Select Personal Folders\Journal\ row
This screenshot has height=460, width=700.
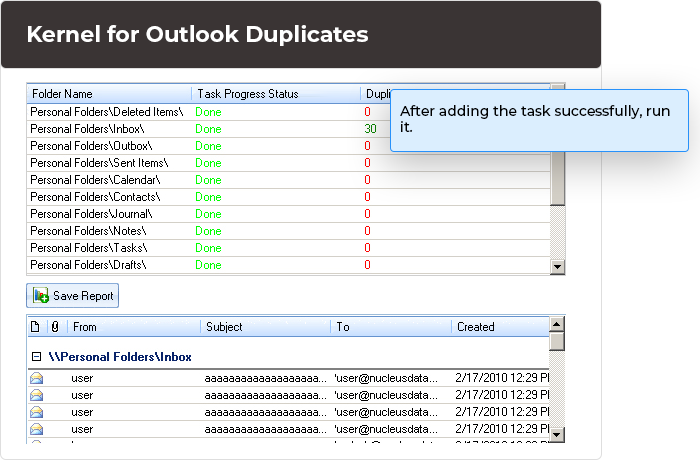[x=288, y=213]
